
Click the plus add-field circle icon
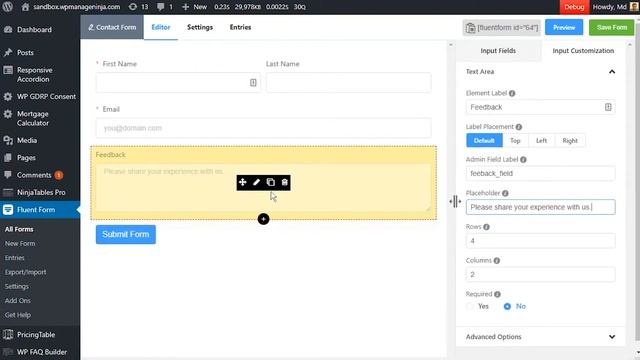264,219
